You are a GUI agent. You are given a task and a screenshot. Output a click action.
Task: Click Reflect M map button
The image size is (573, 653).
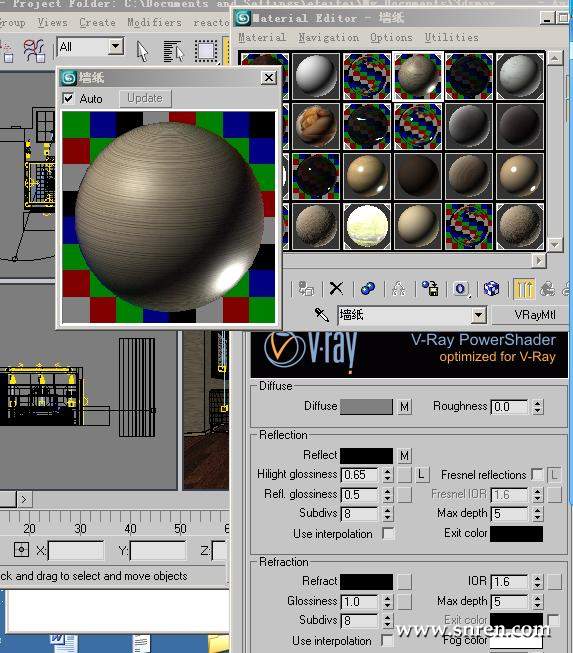click(x=404, y=456)
